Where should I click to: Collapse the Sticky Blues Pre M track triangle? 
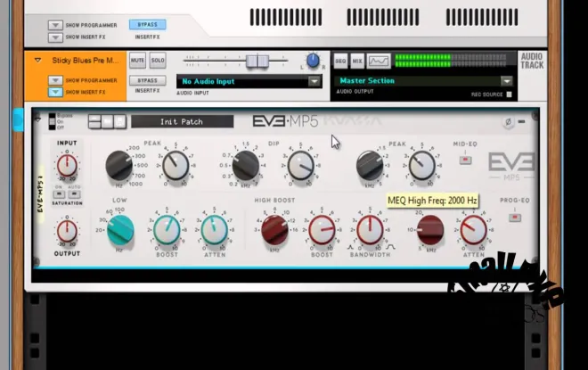click(x=37, y=60)
